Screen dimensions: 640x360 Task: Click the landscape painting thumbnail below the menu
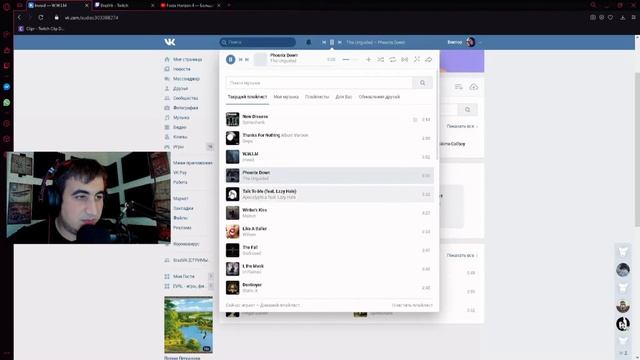point(189,324)
